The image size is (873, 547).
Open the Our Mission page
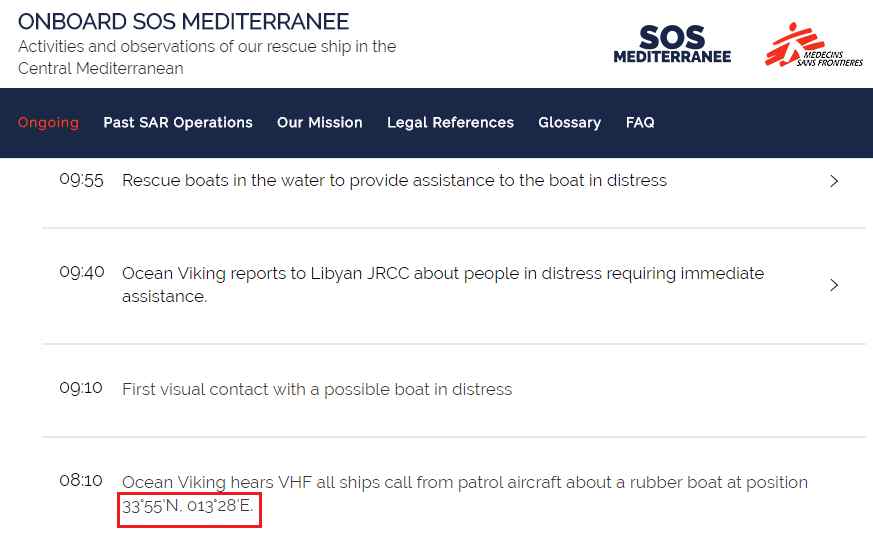[x=320, y=123]
